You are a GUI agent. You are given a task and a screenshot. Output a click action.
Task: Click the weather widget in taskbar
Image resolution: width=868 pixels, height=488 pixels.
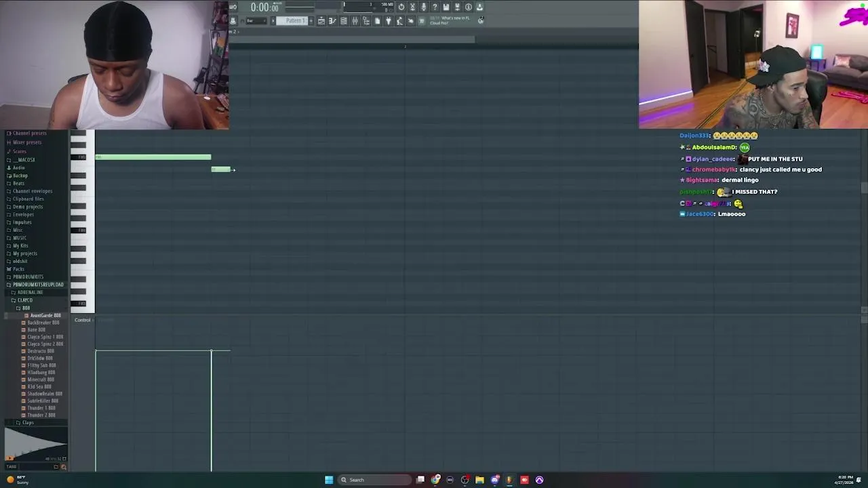[x=18, y=480]
